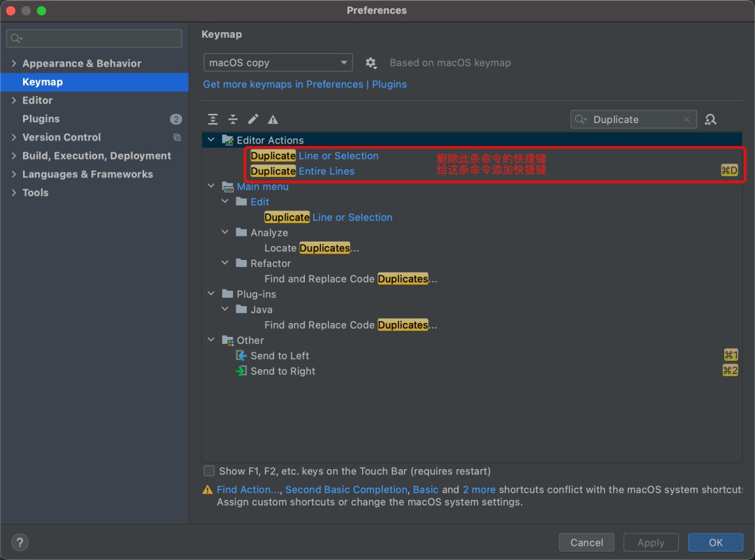Viewport: 755px width, 560px height.
Task: Expand Appearance & Behavior settings section
Action: pyautogui.click(x=13, y=64)
